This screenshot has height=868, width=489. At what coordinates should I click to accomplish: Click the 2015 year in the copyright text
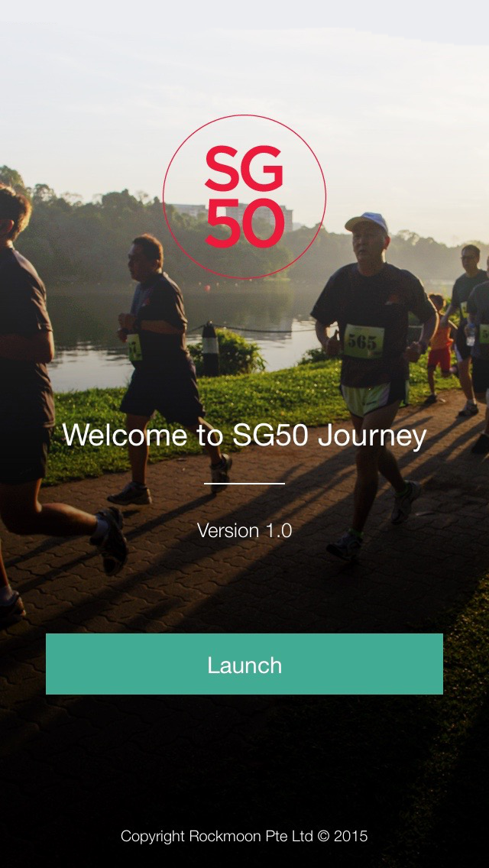pos(351,836)
